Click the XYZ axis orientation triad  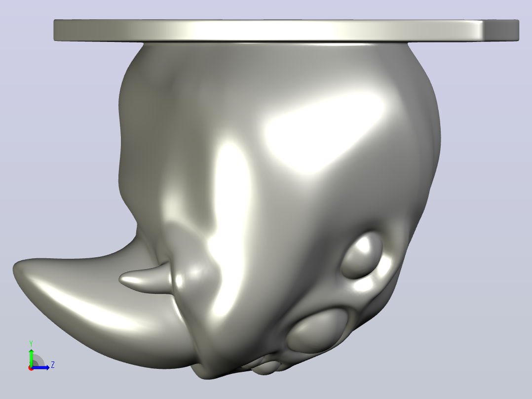click(40, 357)
